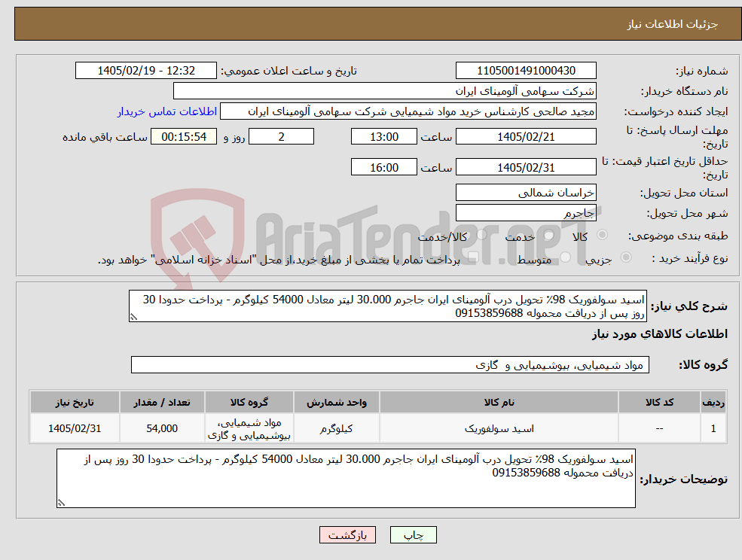Click the goods group cell in table row
742x560 pixels.
point(249,428)
